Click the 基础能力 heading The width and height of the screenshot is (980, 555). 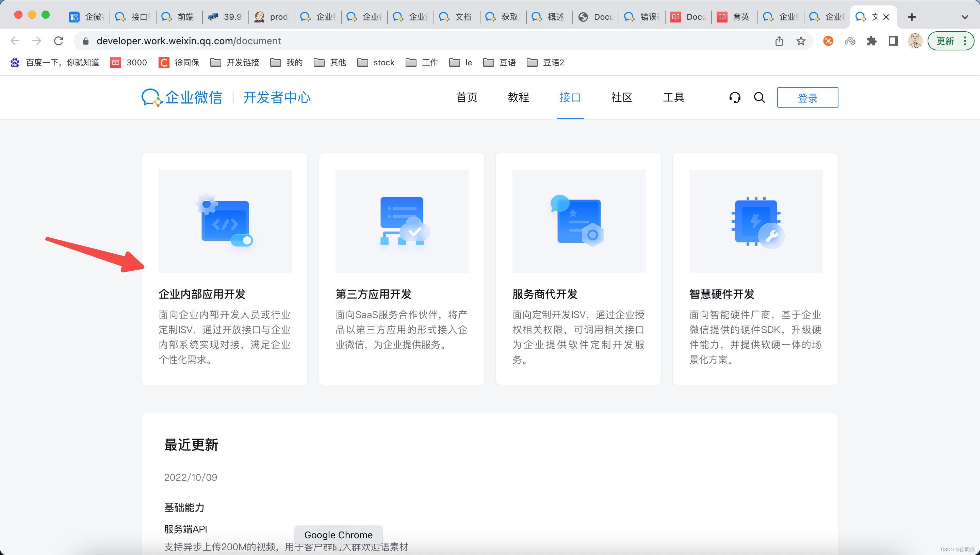coord(184,507)
